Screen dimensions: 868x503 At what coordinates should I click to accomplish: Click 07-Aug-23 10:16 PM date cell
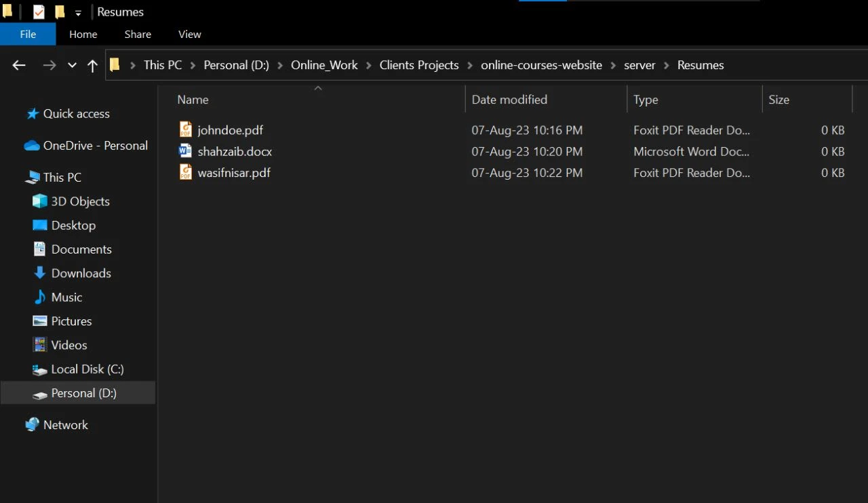pos(527,130)
